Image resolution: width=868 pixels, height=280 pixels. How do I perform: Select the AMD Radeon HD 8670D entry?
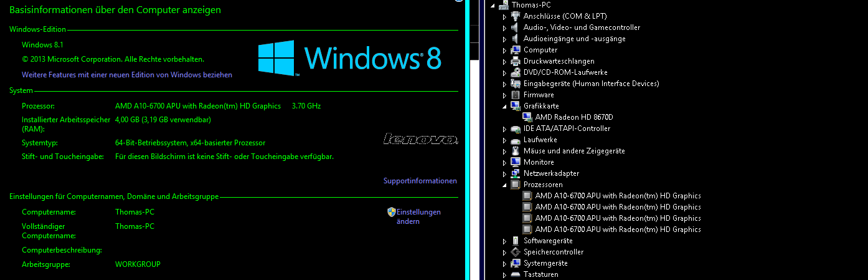(x=574, y=117)
